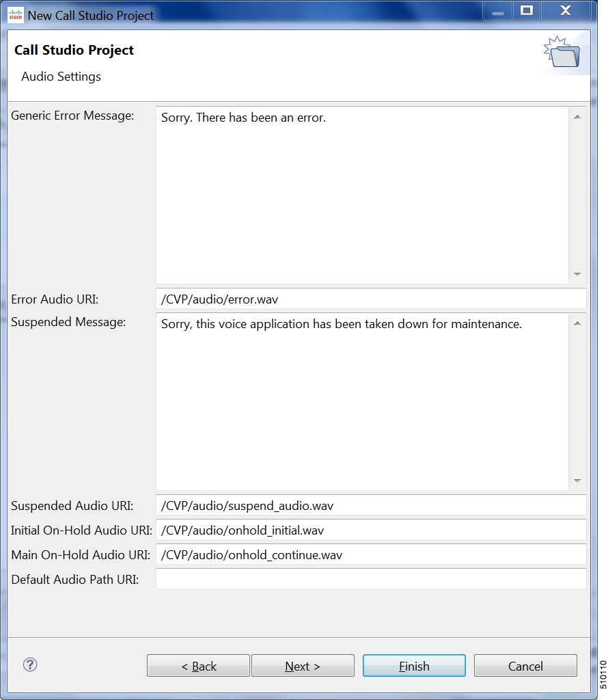Minimize the New Call Studio Project window
This screenshot has width=608, height=700.
498,12
